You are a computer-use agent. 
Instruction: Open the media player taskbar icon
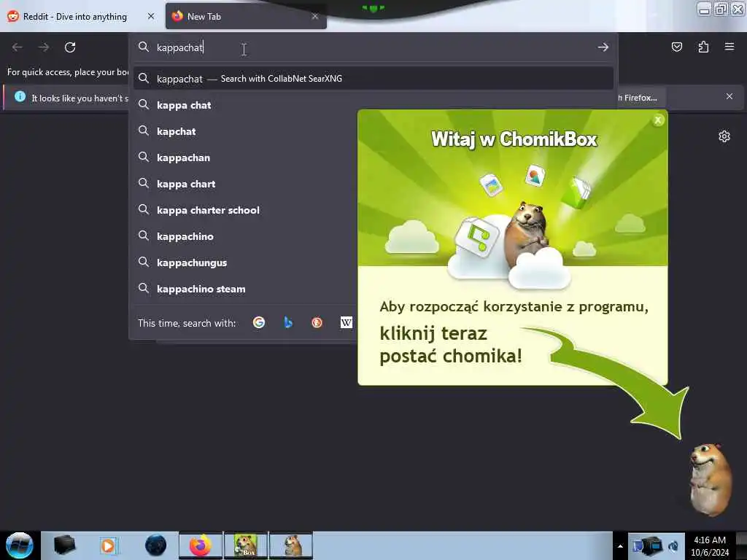109,545
